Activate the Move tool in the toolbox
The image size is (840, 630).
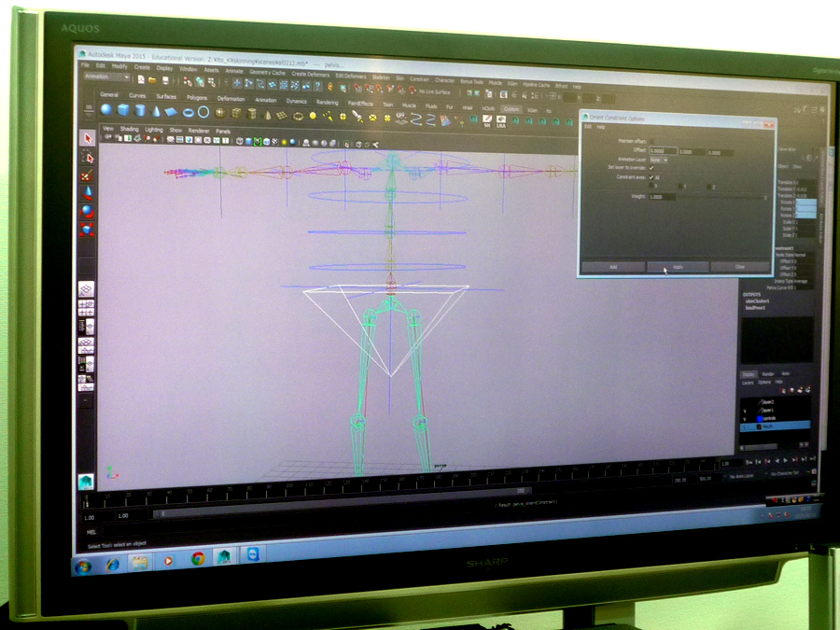(88, 193)
